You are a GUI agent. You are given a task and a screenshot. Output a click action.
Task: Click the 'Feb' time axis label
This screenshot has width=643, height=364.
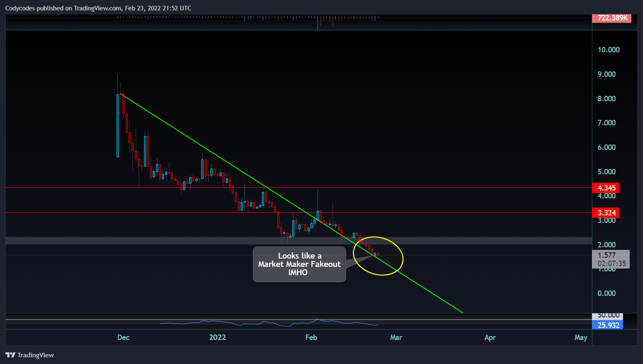(x=311, y=337)
